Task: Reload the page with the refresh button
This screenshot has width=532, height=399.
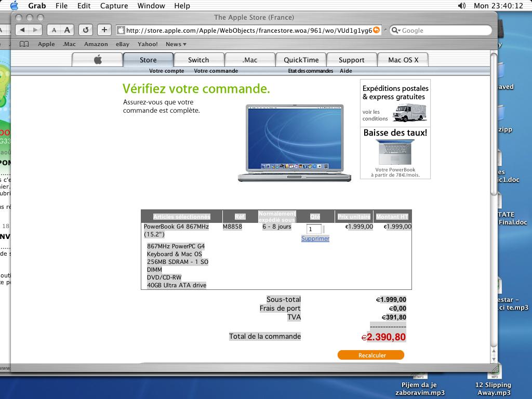Action: (x=86, y=30)
